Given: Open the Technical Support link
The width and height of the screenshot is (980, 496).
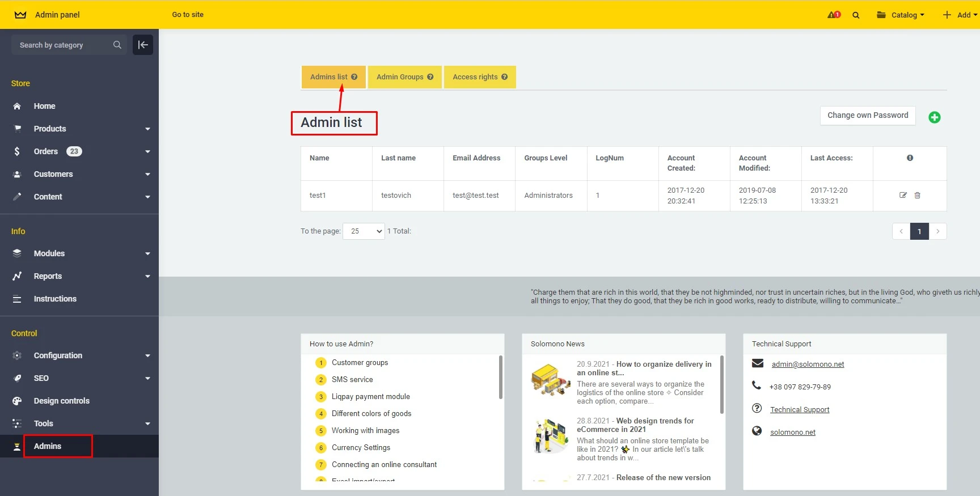Looking at the screenshot, I should (x=800, y=409).
